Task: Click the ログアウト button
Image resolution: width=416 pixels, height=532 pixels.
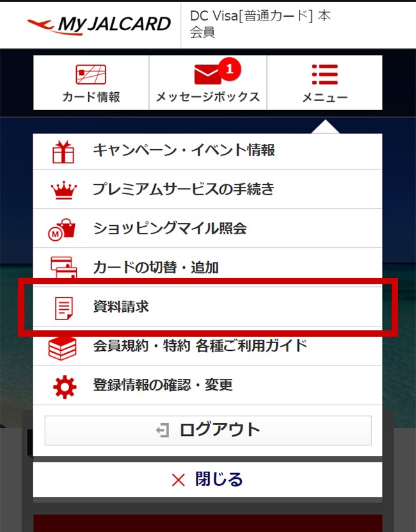Action: tap(208, 430)
